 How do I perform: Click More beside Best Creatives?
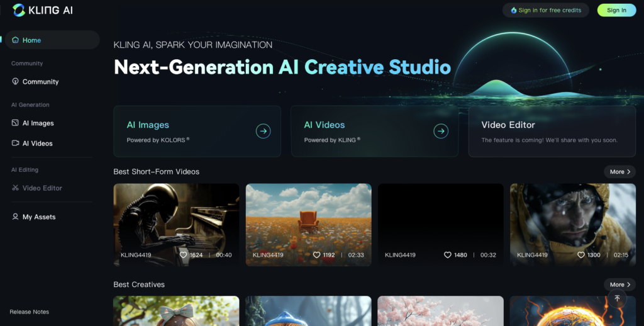tap(619, 284)
